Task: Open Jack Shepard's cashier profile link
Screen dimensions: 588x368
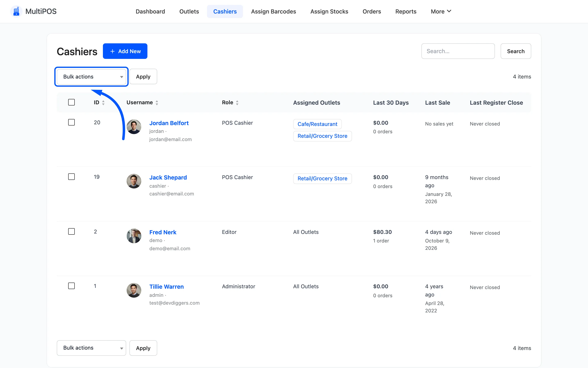Action: [168, 177]
